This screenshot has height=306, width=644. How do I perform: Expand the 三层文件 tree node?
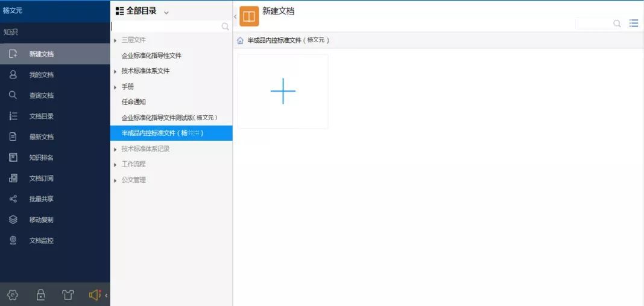(x=115, y=40)
